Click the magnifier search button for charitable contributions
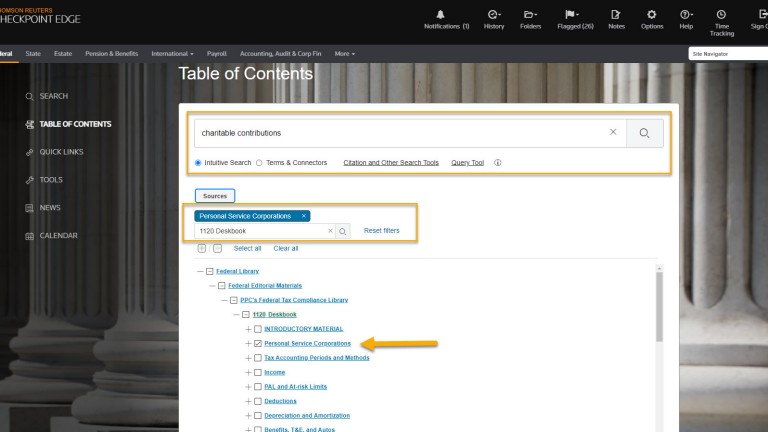 pyautogui.click(x=645, y=133)
